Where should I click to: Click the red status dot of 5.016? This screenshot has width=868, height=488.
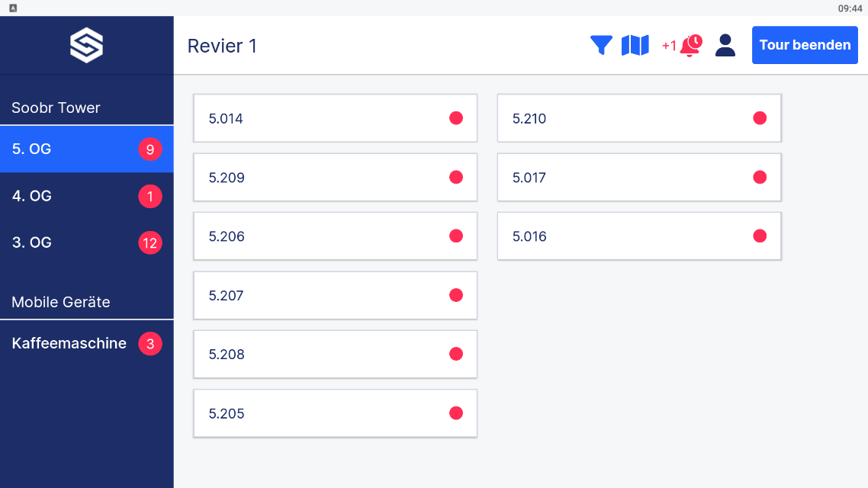[x=760, y=236]
